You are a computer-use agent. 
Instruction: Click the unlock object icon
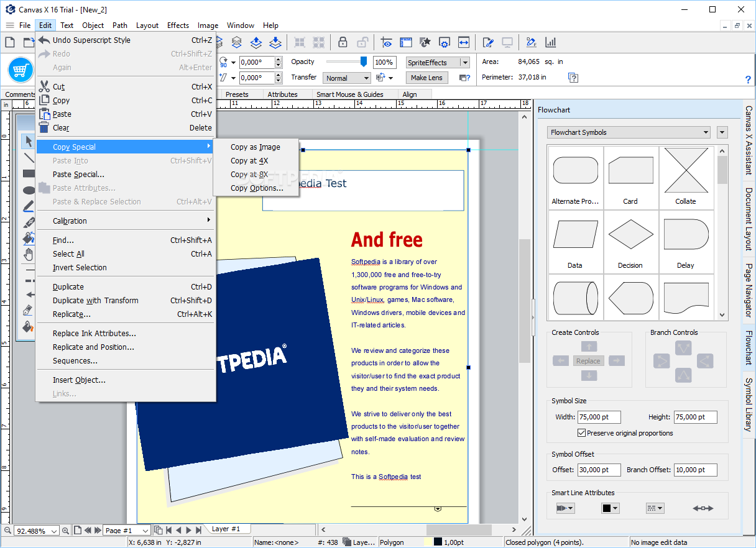click(x=362, y=42)
